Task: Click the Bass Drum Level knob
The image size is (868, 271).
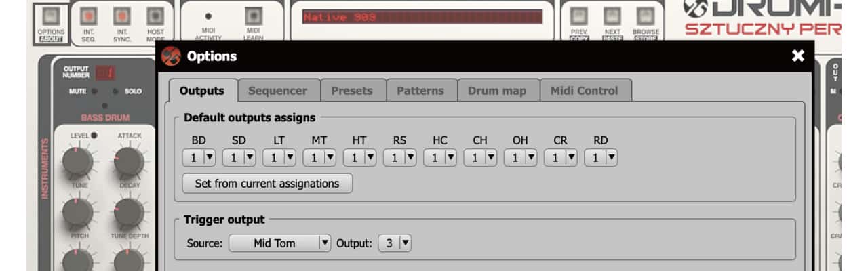Action: (77, 162)
